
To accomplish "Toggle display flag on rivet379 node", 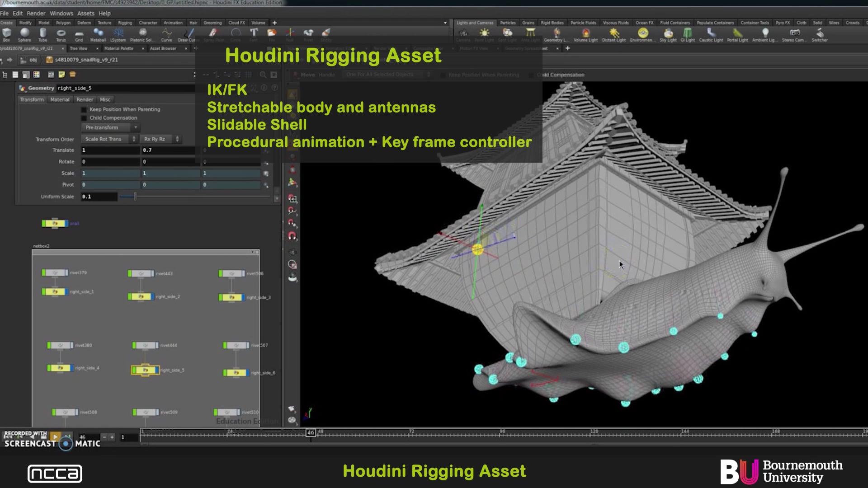I will 66,273.
